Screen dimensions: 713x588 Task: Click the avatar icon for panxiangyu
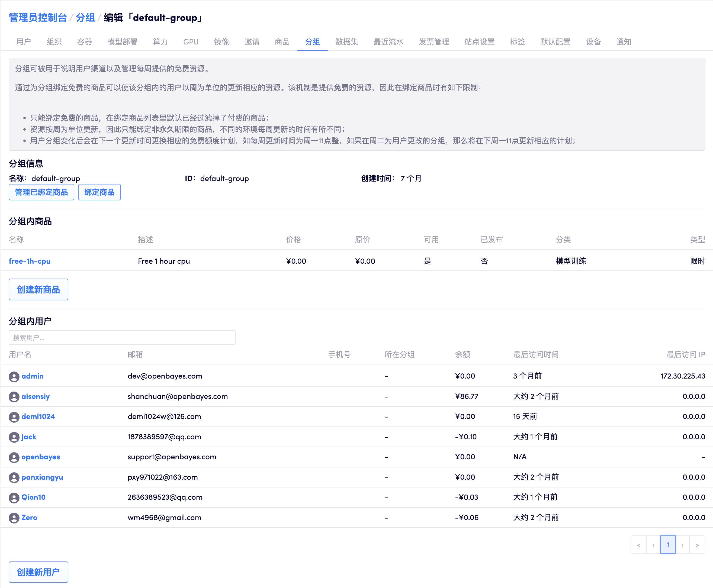[14, 477]
